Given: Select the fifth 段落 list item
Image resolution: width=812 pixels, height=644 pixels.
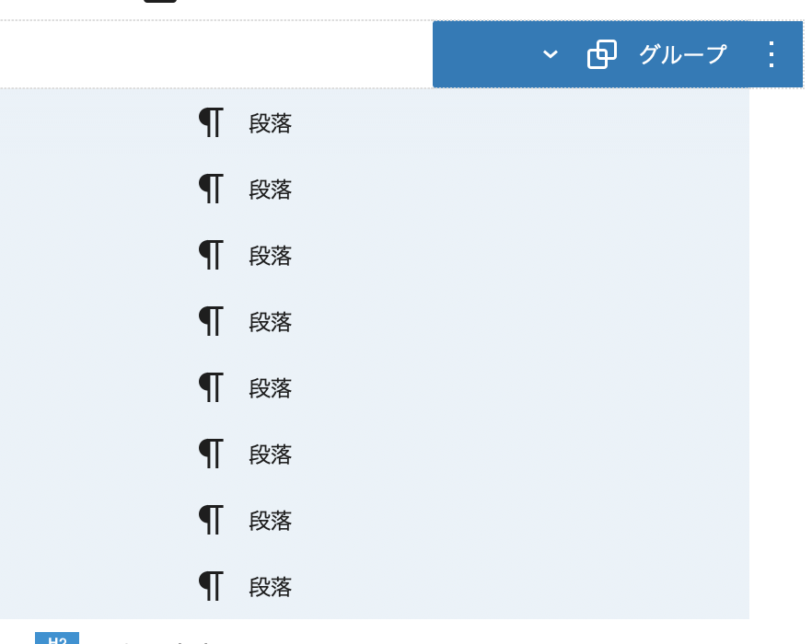Looking at the screenshot, I should [375, 388].
